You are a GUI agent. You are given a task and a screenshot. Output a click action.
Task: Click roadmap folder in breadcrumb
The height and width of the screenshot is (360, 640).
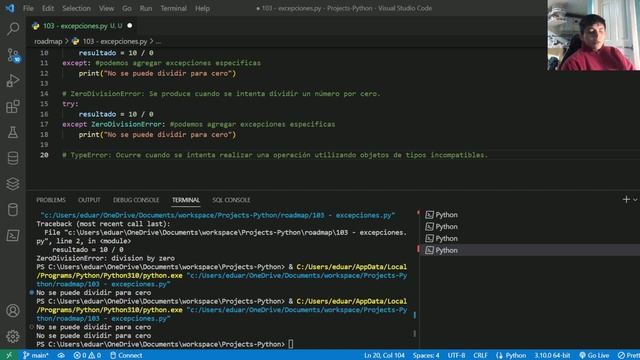48,41
